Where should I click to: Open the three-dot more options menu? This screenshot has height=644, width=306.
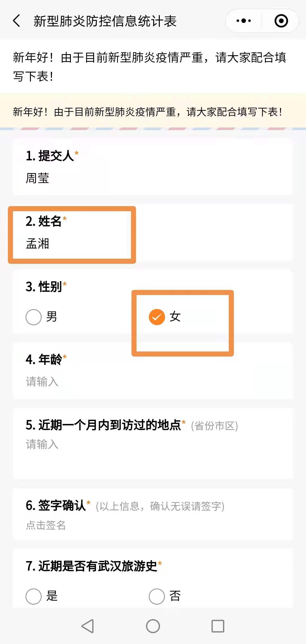point(244,21)
